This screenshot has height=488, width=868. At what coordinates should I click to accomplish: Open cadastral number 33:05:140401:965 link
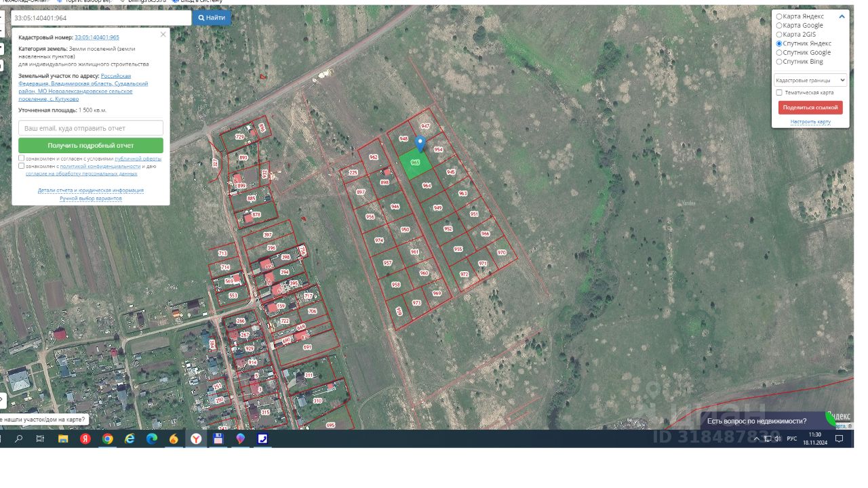pos(97,37)
